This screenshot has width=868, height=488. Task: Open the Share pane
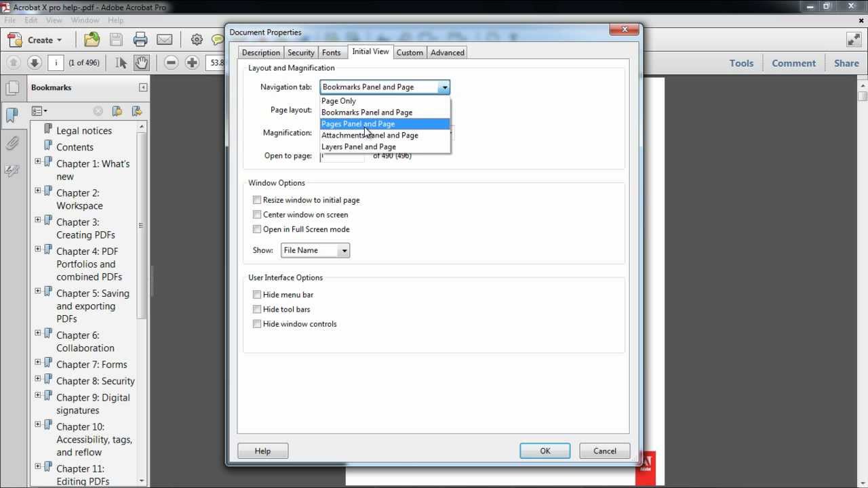(x=846, y=63)
